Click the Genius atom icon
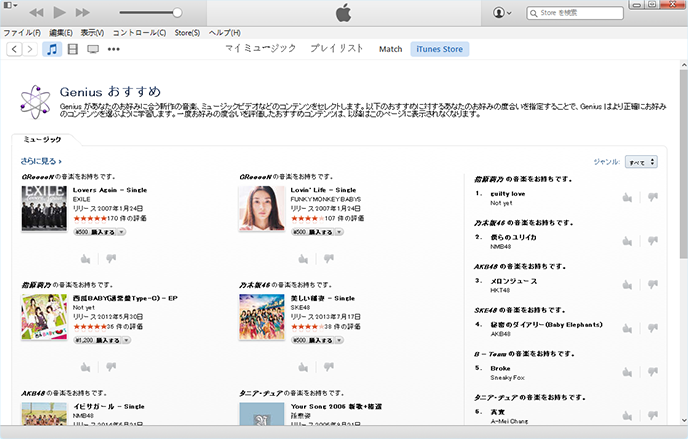 [x=35, y=102]
